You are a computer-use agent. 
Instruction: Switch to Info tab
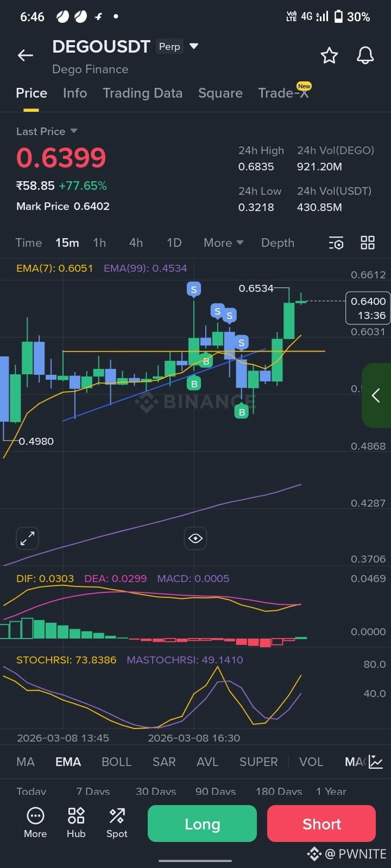[x=75, y=93]
